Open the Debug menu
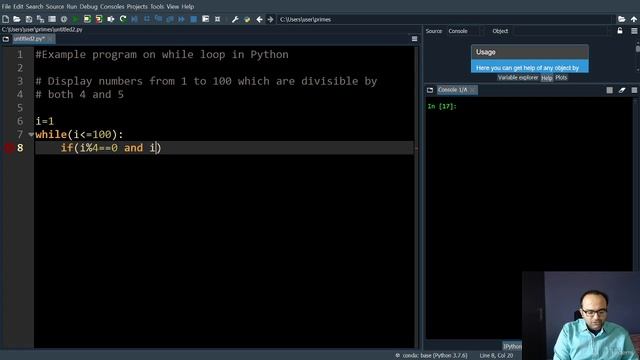Image resolution: width=640 pixels, height=360 pixels. (x=89, y=7)
